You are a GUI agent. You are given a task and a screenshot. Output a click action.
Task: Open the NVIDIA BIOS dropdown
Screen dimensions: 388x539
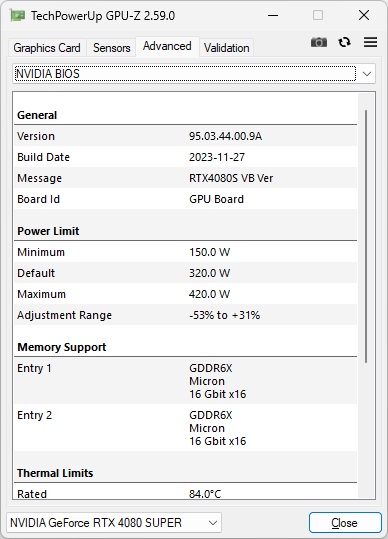(x=194, y=74)
